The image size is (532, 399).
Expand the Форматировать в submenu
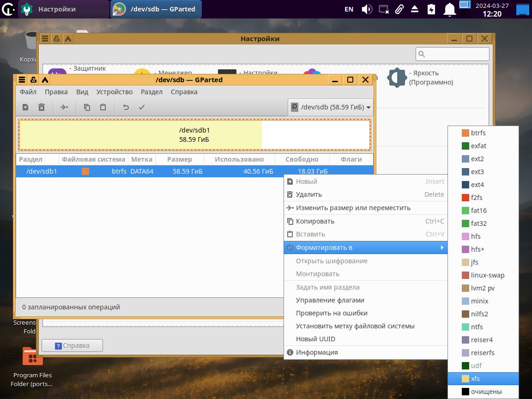tap(365, 248)
